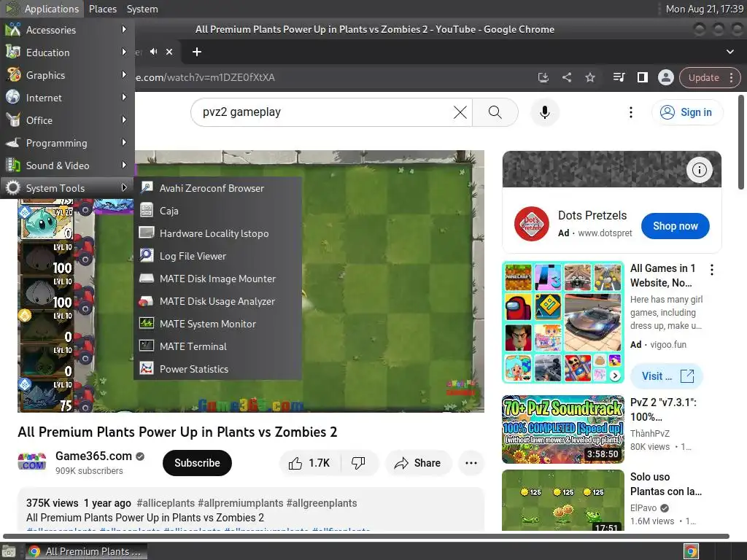Click the Graphics category icon
The height and width of the screenshot is (560, 747).
[13, 75]
